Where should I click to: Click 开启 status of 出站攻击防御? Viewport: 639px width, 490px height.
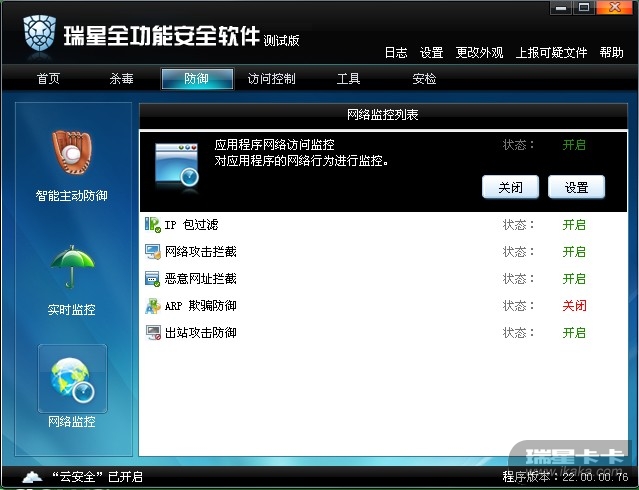click(x=574, y=333)
